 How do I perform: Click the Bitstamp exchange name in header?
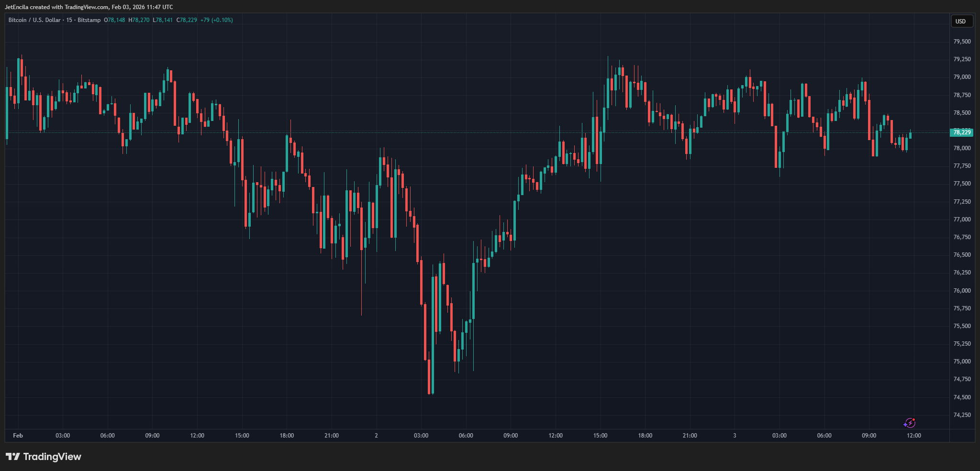[89, 20]
